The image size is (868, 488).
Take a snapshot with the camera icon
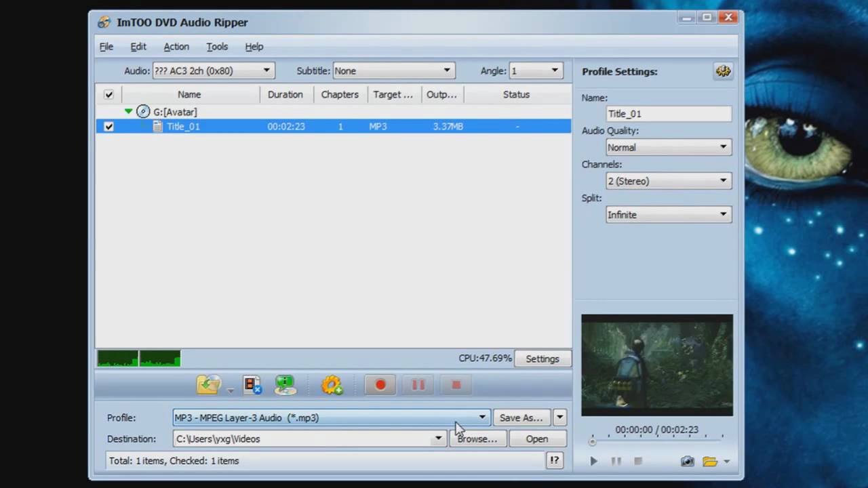click(x=687, y=461)
